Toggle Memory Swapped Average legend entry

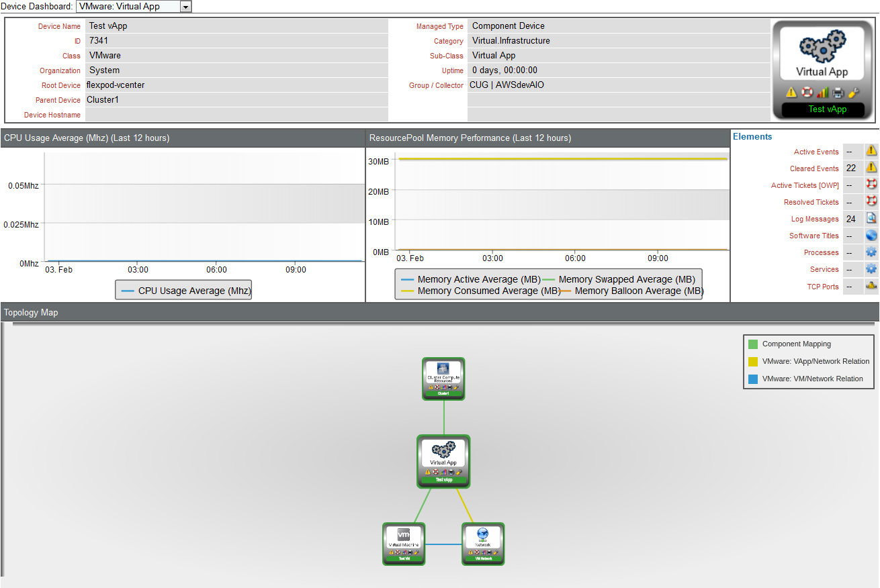coord(618,279)
